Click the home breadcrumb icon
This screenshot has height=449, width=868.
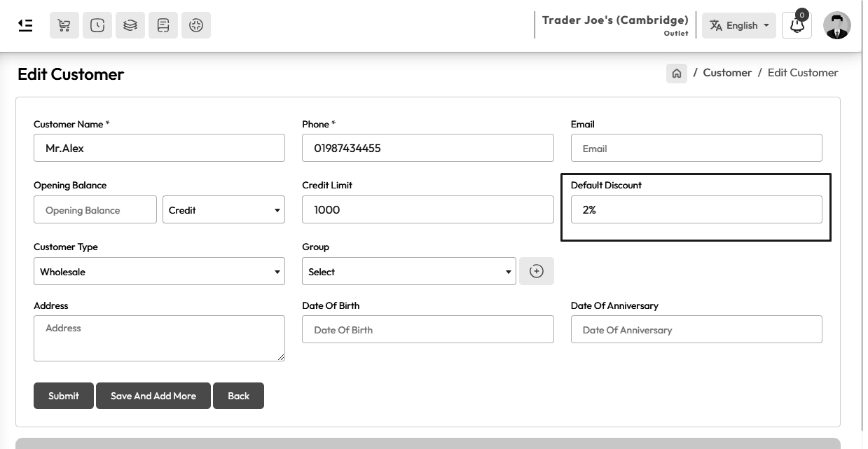point(677,73)
